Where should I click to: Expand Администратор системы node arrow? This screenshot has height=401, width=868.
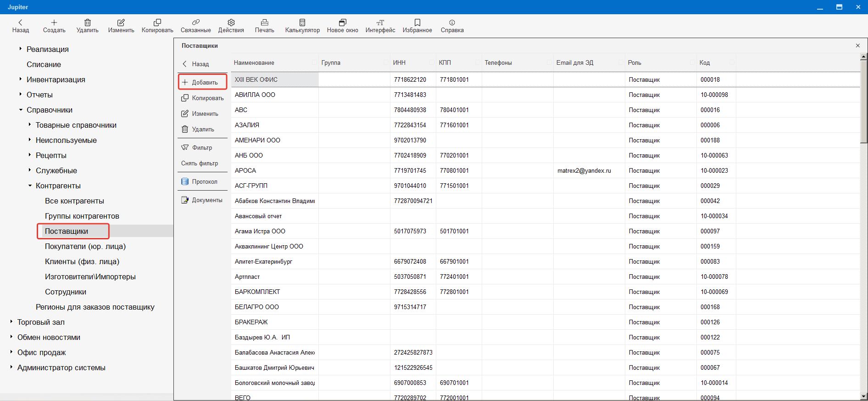[x=11, y=367]
